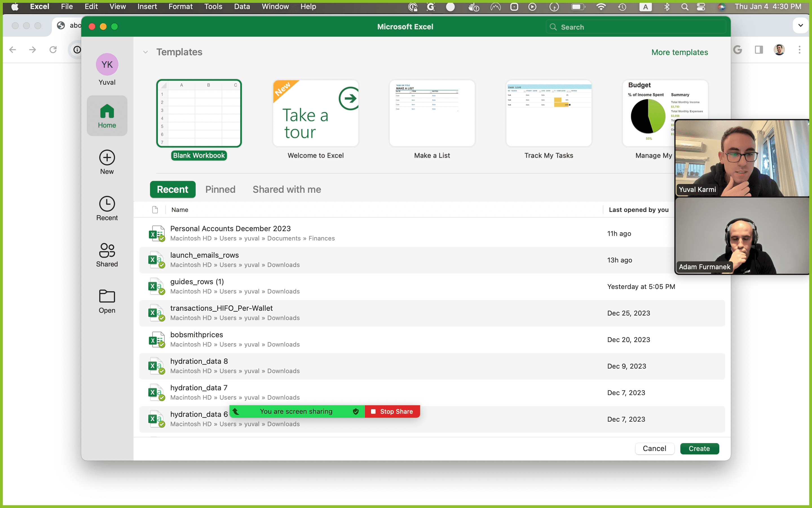Select the transactions_HIFO_Per-Wallet file name
Image resolution: width=812 pixels, height=508 pixels.
coord(221,308)
